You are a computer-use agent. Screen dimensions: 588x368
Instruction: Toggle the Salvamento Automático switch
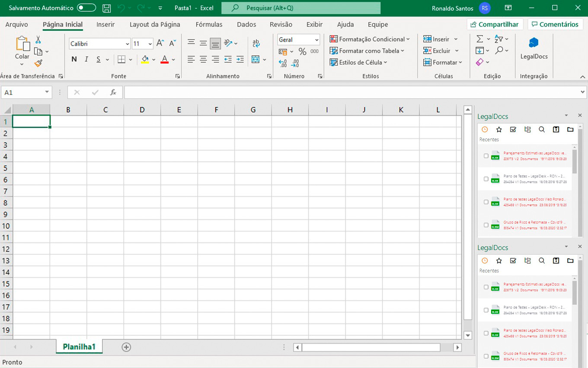[86, 8]
